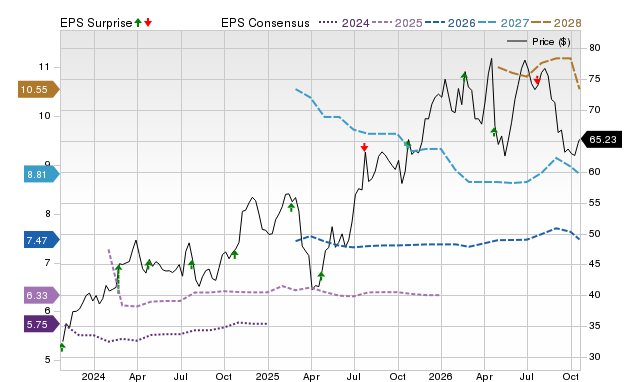Image resolution: width=640 pixels, height=382 pixels.
Task: Click the 2026 x-axis label
Action: (440, 376)
